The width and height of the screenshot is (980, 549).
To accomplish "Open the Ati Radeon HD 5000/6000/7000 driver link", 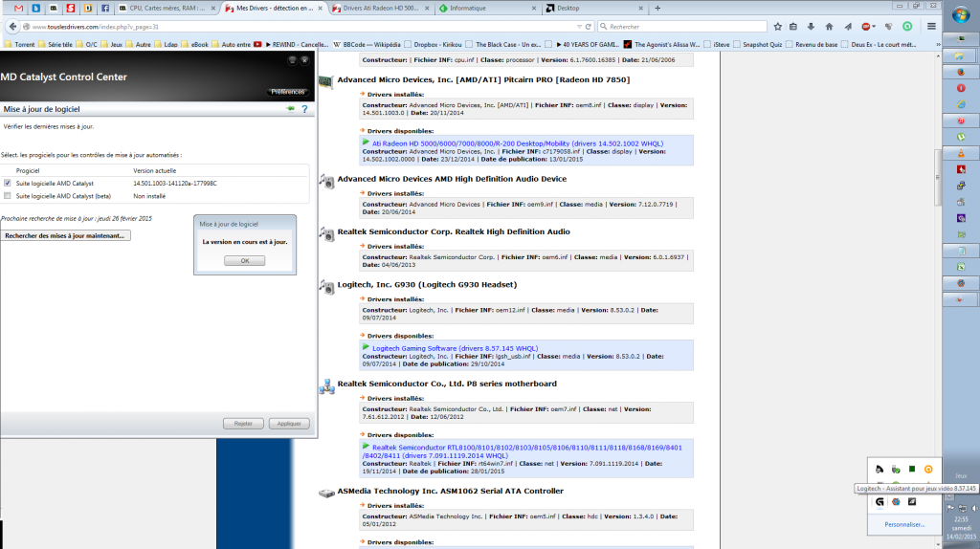I will pos(518,143).
